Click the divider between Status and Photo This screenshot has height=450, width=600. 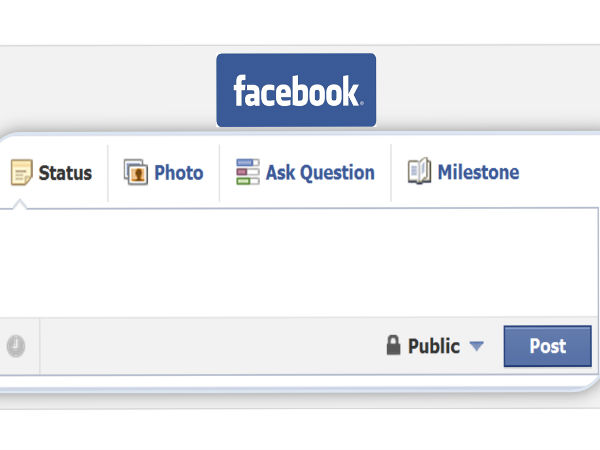tap(108, 173)
